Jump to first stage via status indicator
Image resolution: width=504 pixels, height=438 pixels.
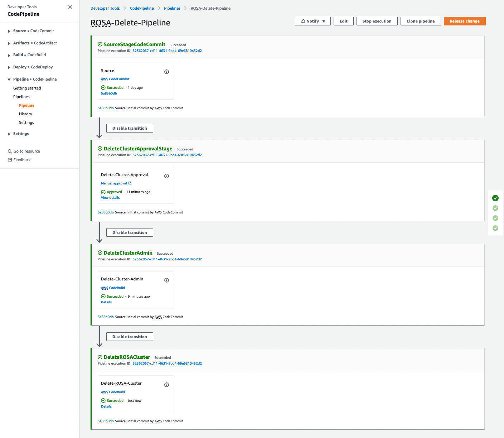(x=495, y=198)
